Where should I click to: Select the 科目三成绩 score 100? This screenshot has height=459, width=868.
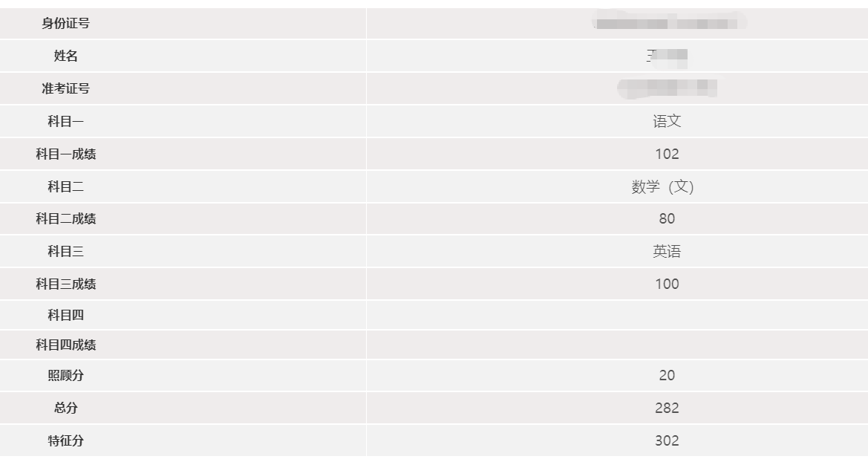667,284
